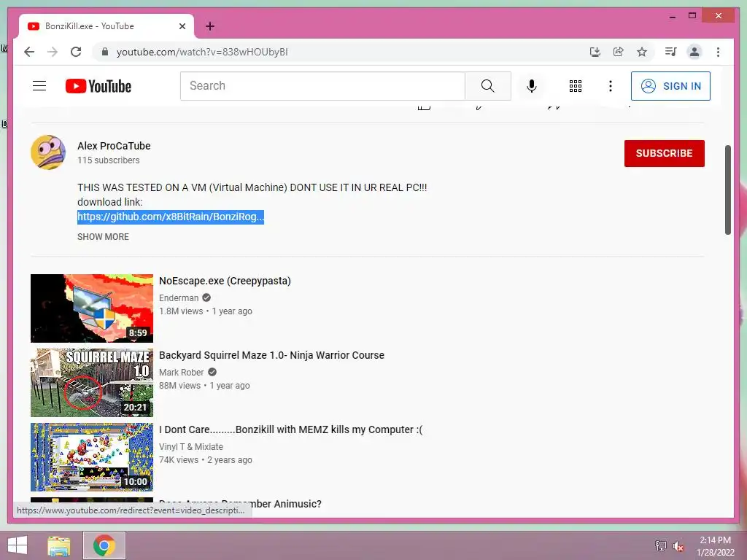Open the highlighted github download link

tap(171, 217)
